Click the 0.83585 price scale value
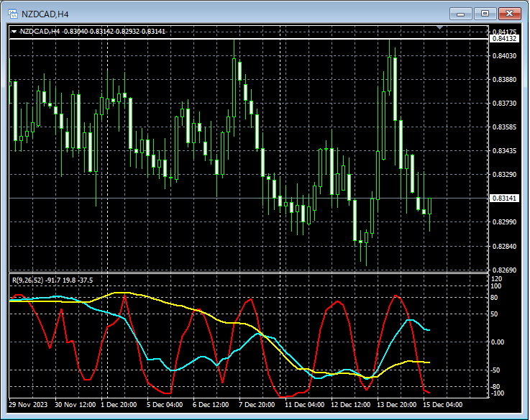 tap(504, 127)
